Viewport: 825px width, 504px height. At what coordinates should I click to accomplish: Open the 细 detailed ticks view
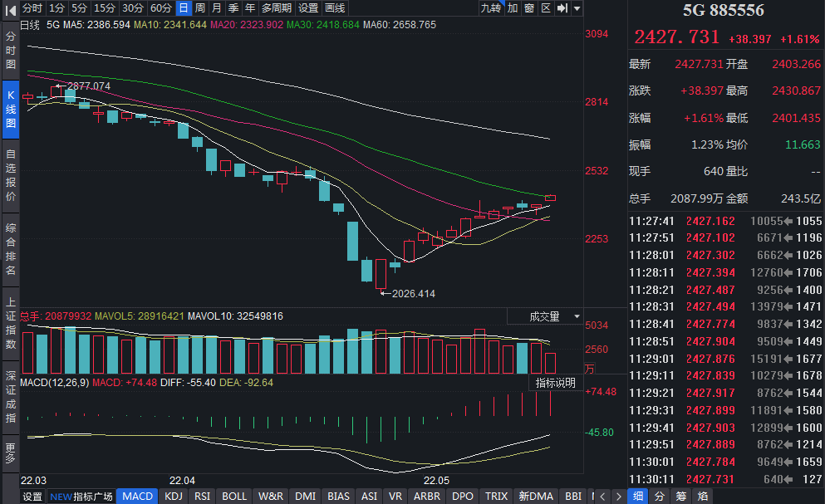pyautogui.click(x=638, y=496)
